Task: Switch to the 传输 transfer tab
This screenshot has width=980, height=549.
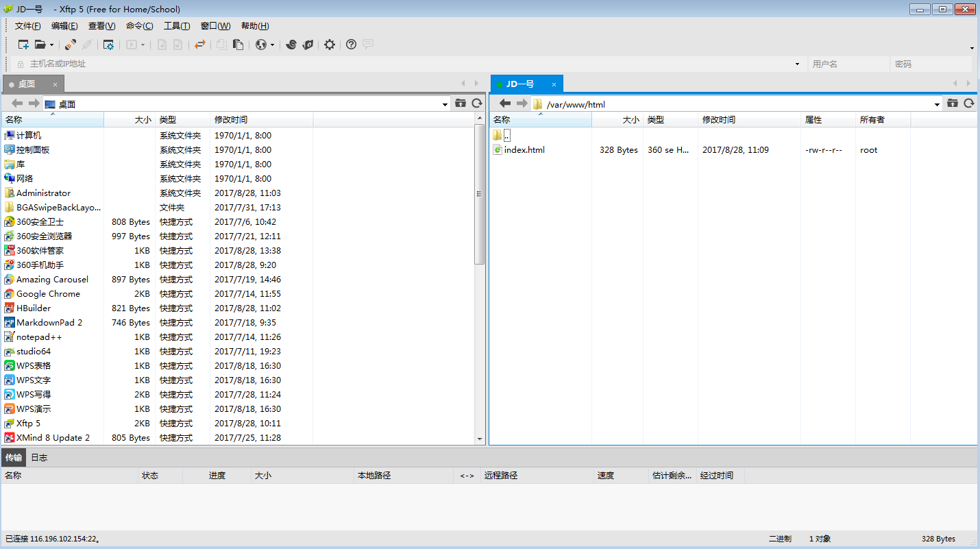Action: [14, 457]
